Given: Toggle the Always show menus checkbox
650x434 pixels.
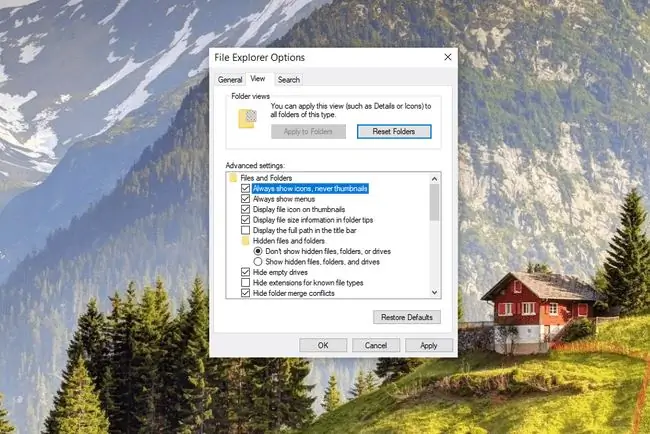Looking at the screenshot, I should [245, 199].
